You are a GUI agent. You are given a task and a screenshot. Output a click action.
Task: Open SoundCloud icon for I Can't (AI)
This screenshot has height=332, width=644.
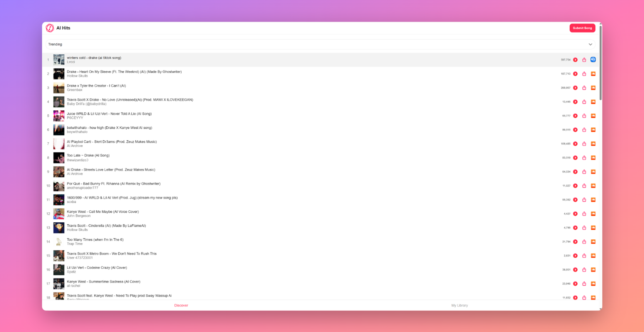[x=593, y=88]
